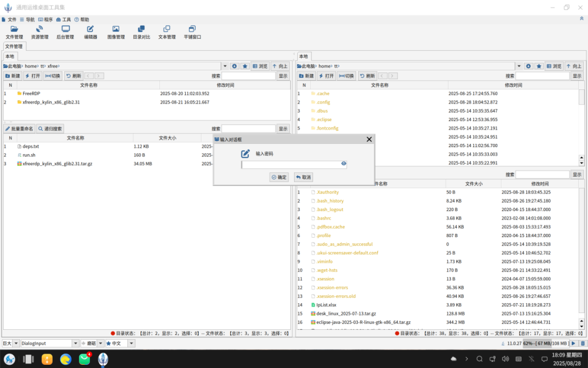Toggle password visibility with the eye icon

[344, 164]
